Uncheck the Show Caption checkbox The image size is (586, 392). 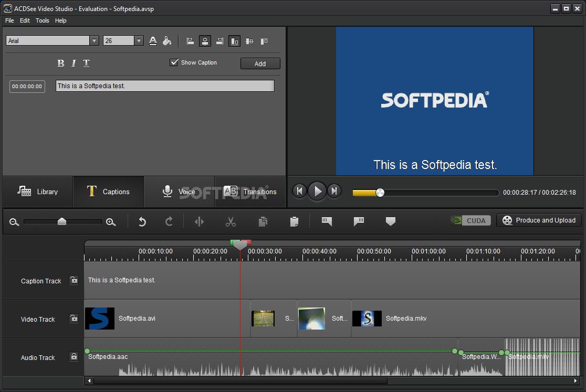[174, 62]
